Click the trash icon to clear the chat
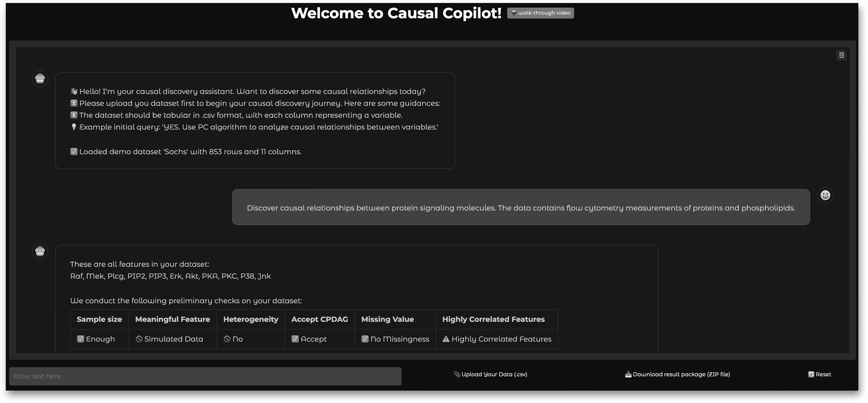This screenshot has width=868, height=403. coord(842,55)
